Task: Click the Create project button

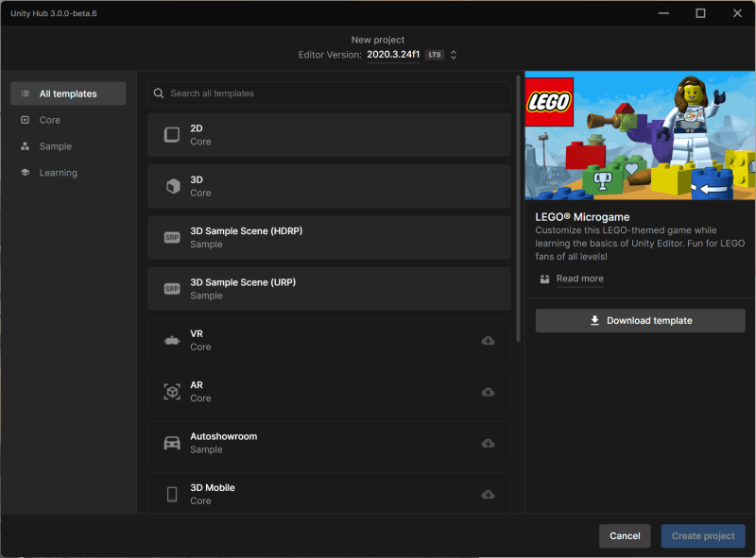Action: click(x=703, y=536)
